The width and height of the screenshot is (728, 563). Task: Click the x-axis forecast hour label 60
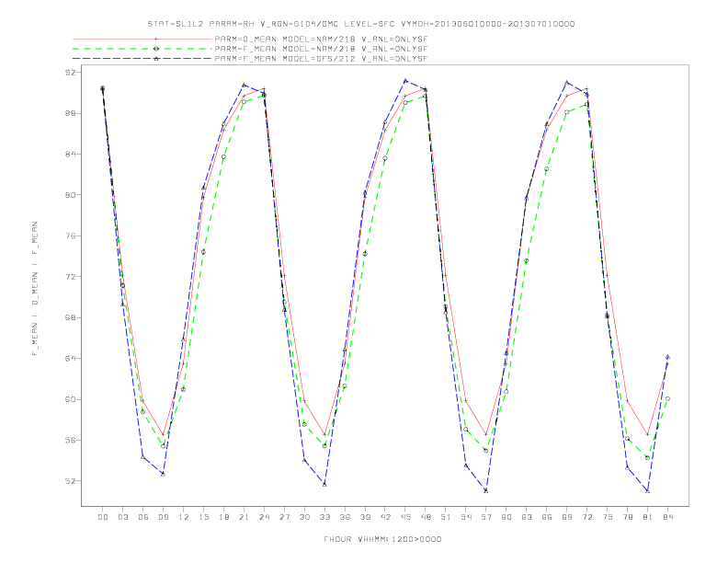506,517
